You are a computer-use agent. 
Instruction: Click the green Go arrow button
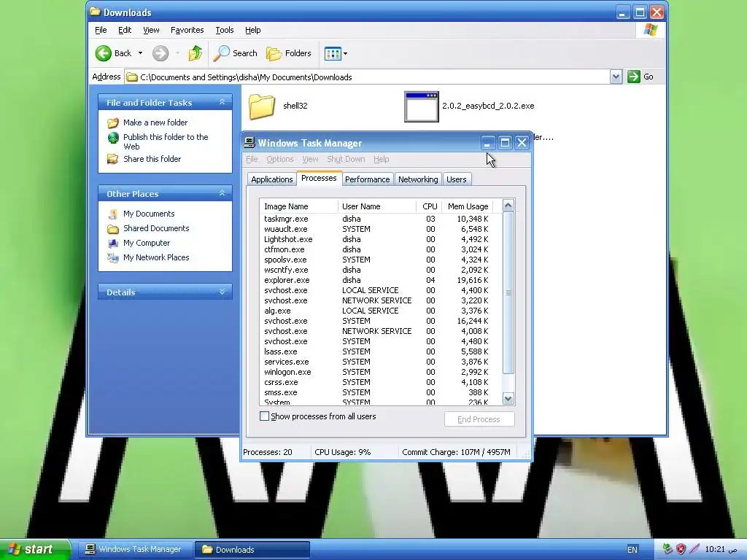pos(634,77)
